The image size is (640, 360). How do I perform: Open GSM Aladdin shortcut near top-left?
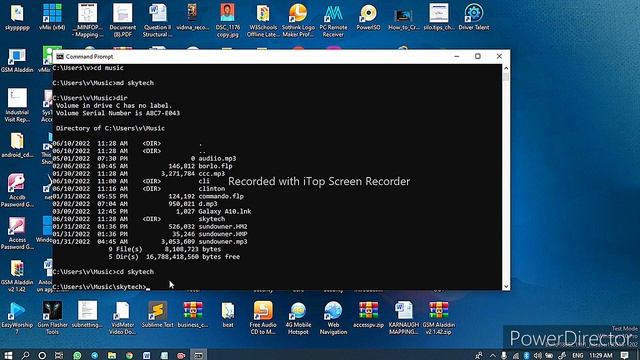click(x=17, y=60)
